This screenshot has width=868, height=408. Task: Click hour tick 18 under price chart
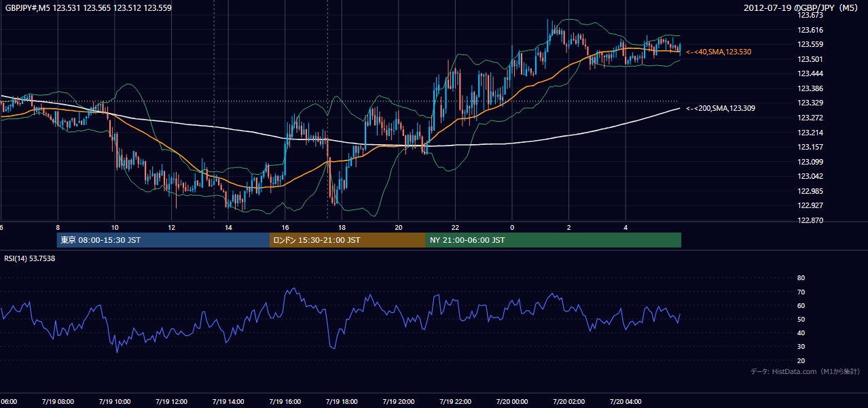pyautogui.click(x=342, y=228)
